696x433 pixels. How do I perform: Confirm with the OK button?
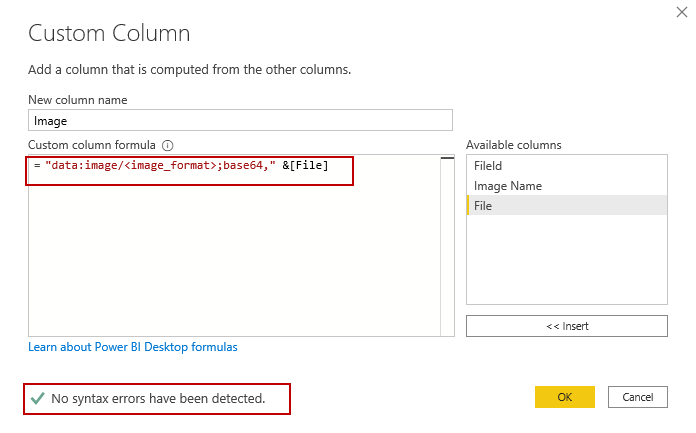[x=564, y=397]
